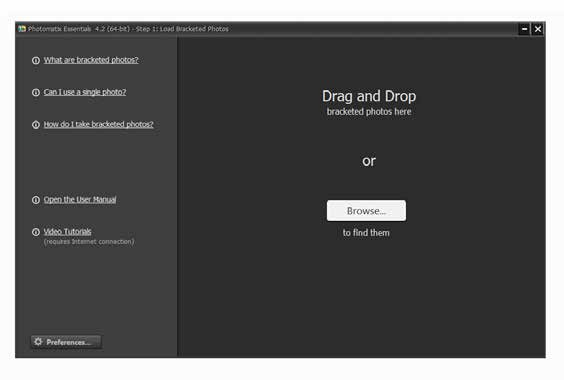Click info icon beside 'Open the User Manual'
Image resolution: width=564 pixels, height=380 pixels.
click(x=36, y=200)
